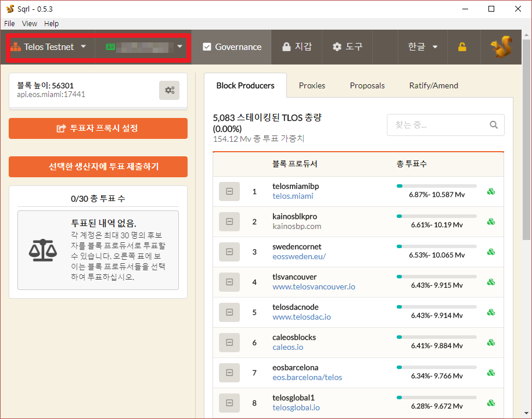Click 선택한 생산자에 투표 제출하기 button
Viewport: 532px width, 419px height.
98,167
